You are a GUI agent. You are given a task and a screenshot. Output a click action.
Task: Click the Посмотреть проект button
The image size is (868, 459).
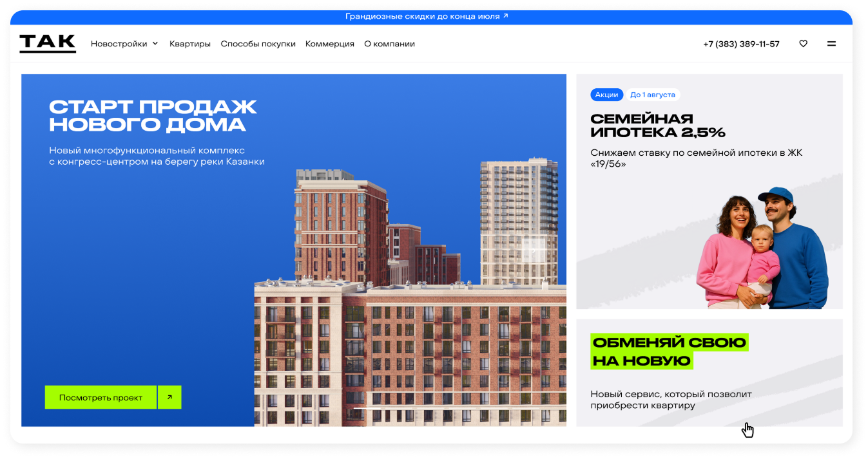(x=101, y=397)
